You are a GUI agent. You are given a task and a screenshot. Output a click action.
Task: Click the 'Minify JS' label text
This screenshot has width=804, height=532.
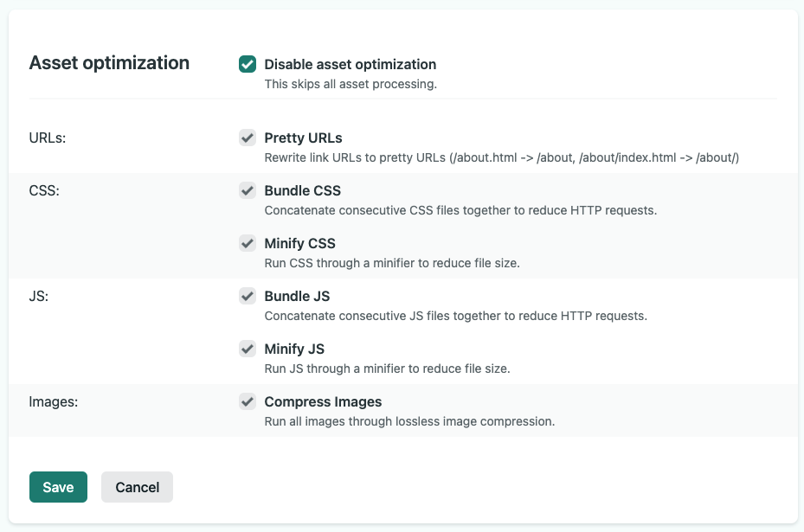click(x=294, y=349)
